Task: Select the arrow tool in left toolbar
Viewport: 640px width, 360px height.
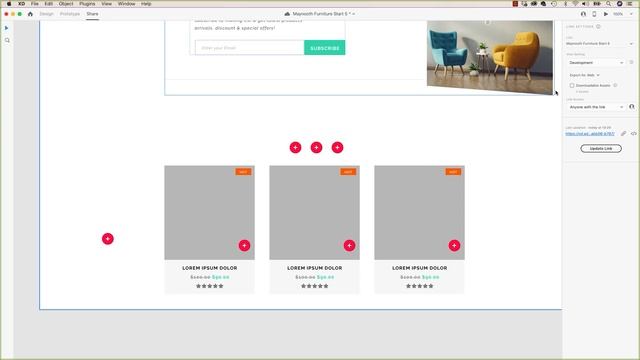Action: click(7, 28)
